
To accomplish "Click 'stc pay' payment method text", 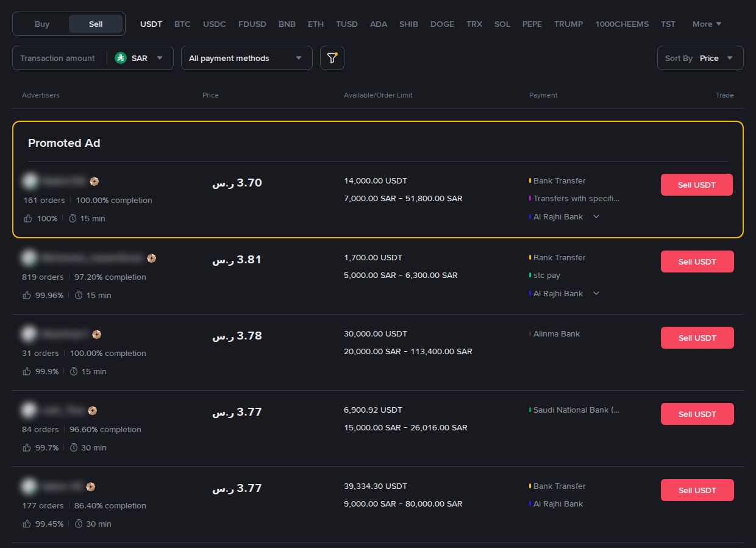I will tap(547, 276).
